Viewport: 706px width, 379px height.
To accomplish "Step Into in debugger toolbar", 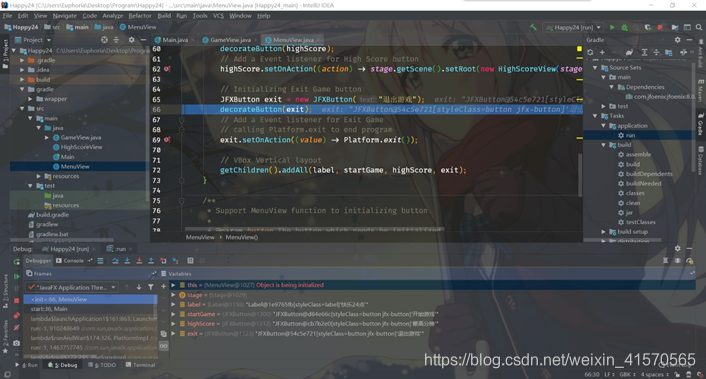I will pos(127,261).
